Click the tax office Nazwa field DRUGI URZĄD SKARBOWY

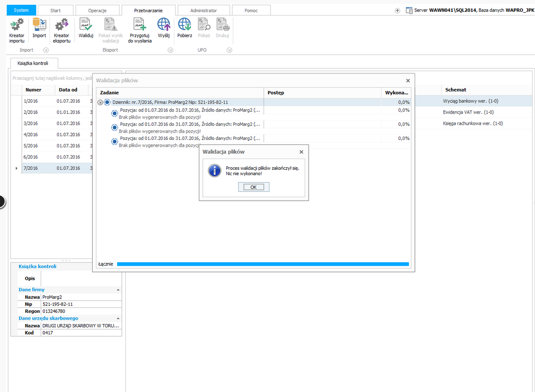coord(81,326)
